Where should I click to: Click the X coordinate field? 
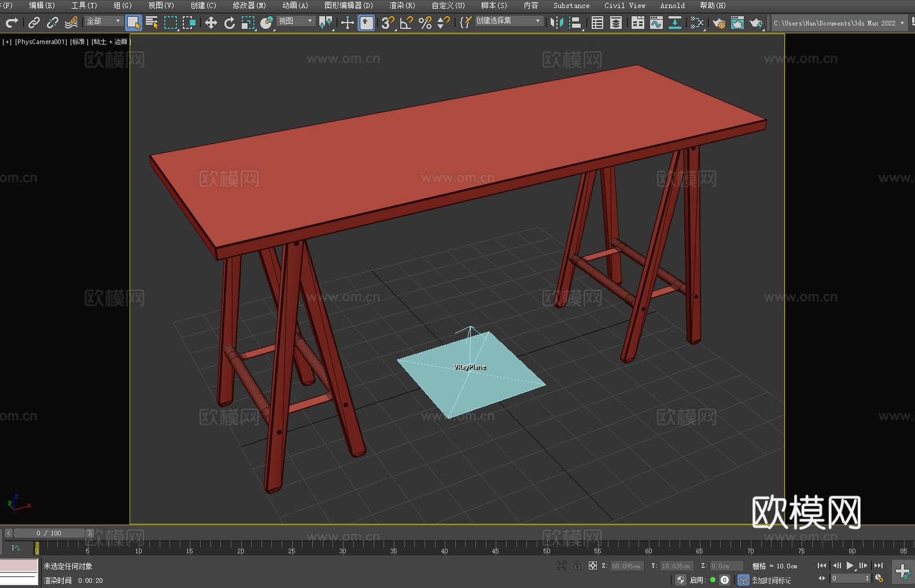pyautogui.click(x=627, y=566)
